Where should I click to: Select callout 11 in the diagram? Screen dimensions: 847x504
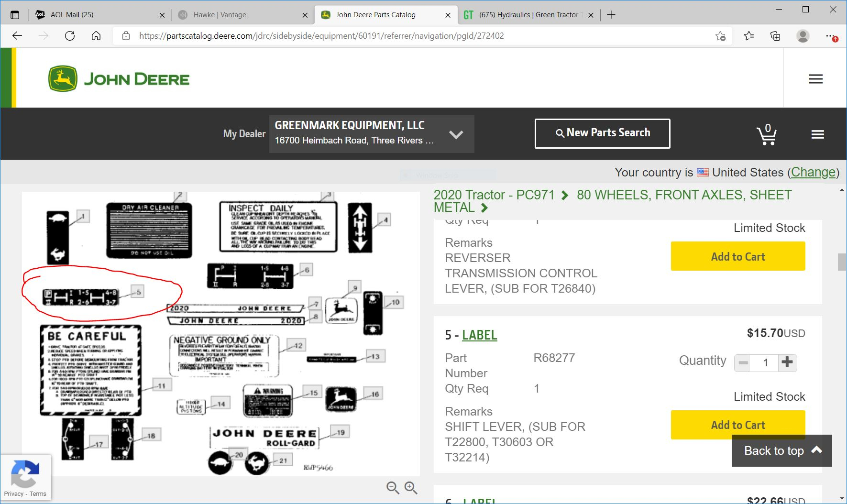pos(162,385)
